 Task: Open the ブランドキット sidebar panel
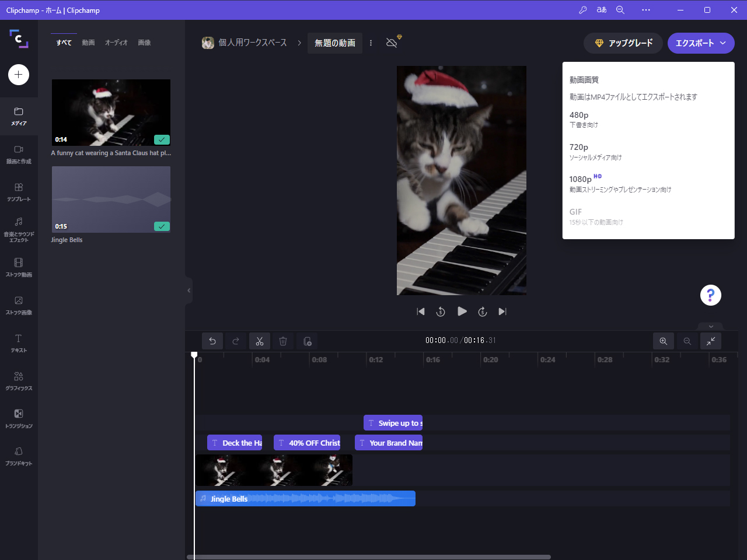point(19,456)
